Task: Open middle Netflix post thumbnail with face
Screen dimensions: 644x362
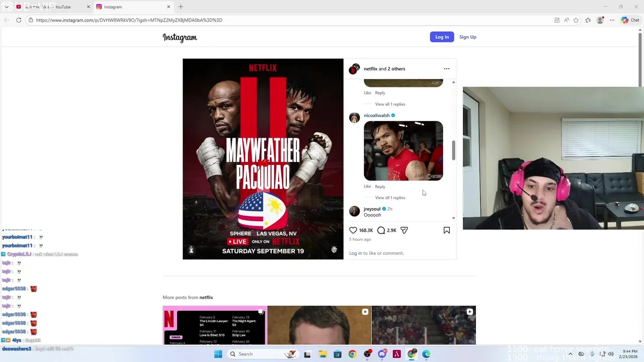Action: (x=319, y=325)
